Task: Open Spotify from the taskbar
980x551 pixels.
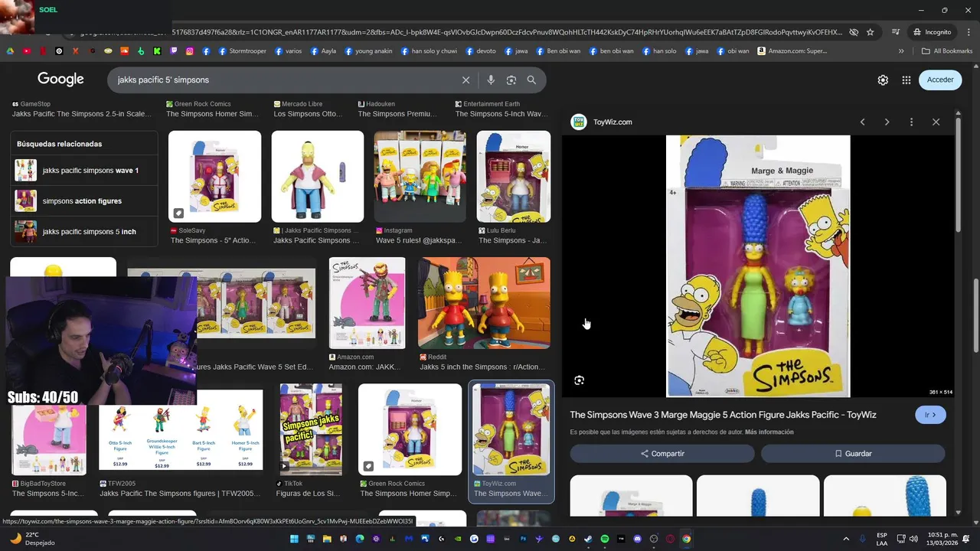Action: point(605,539)
